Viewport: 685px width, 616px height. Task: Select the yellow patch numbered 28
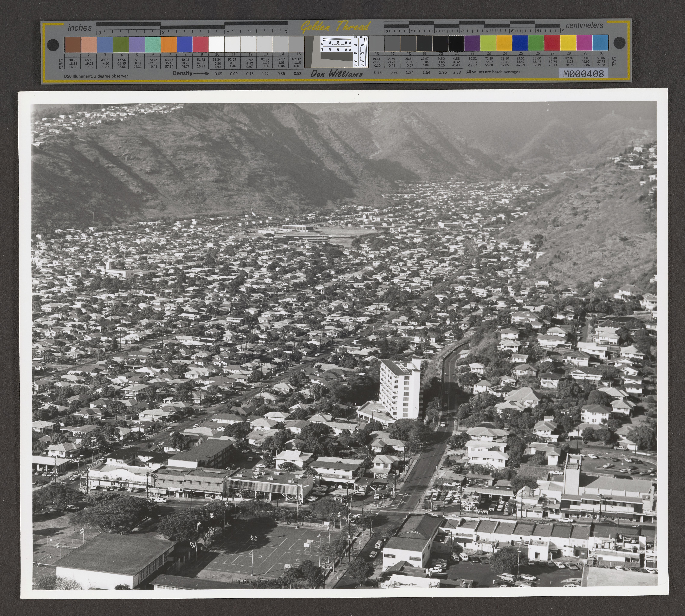(568, 43)
